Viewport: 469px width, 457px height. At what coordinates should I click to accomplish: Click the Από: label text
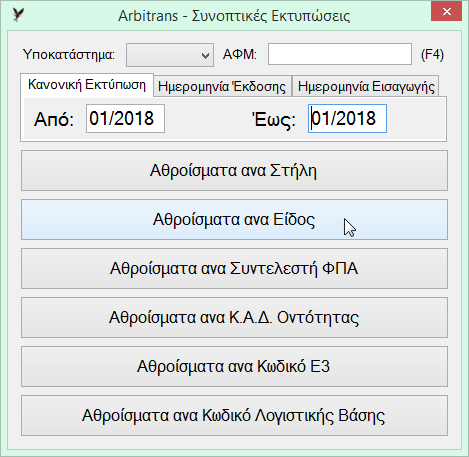[54, 119]
